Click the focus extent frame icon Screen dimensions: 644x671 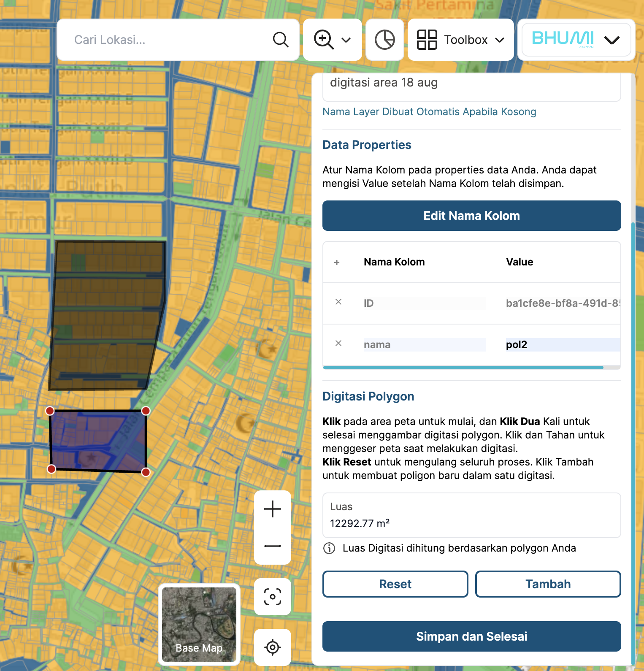[273, 597]
